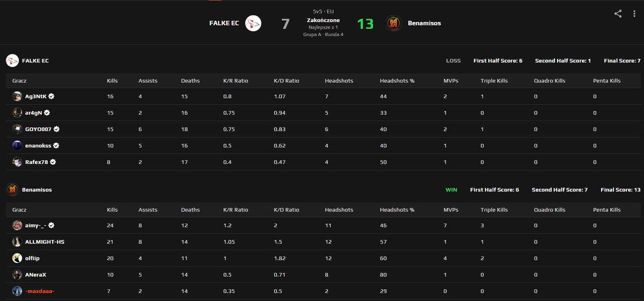This screenshot has height=301, width=644.
Task: Open Ag3NtK player profile link
Action: [x=36, y=97]
